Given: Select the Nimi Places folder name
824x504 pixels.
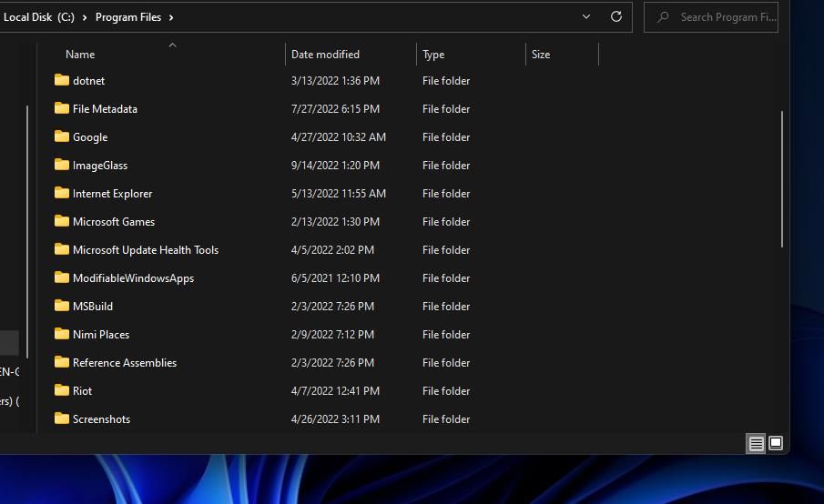Looking at the screenshot, I should 101,335.
